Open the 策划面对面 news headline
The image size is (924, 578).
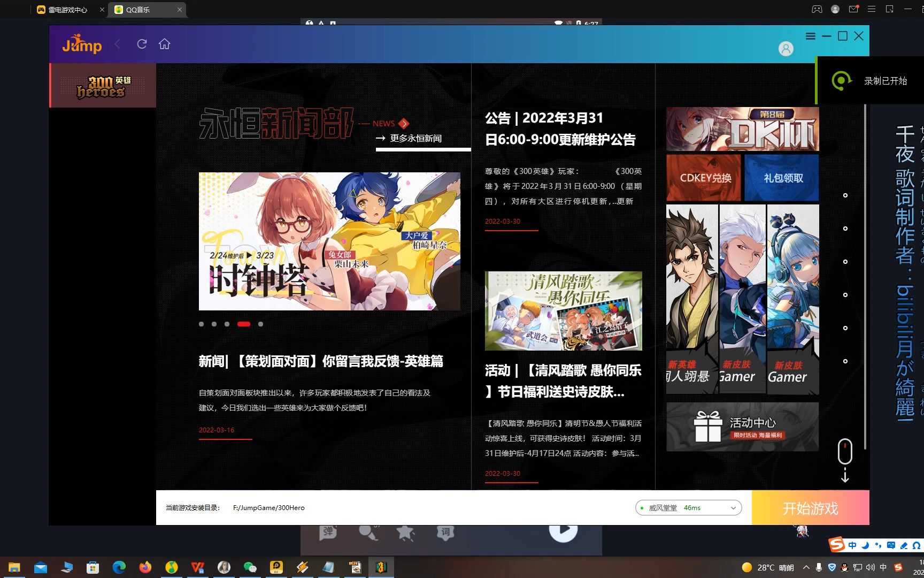coord(321,361)
